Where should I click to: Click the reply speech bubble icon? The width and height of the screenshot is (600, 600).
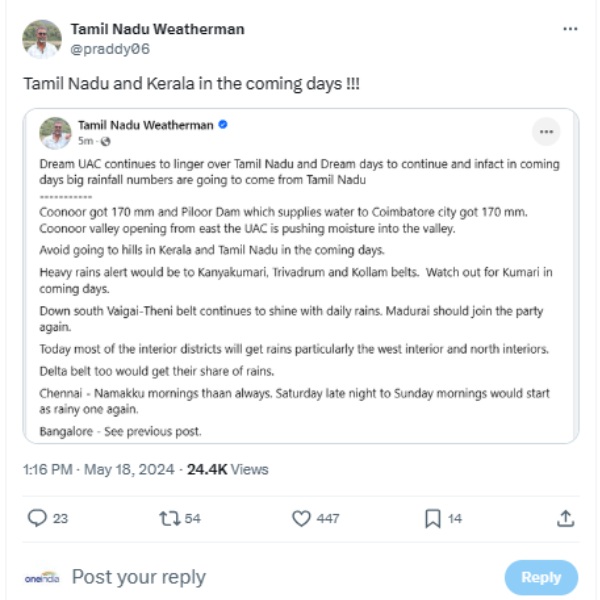pyautogui.click(x=36, y=518)
